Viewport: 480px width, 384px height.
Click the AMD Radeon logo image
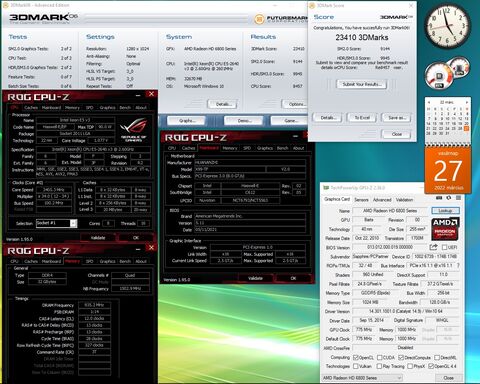[x=445, y=229]
